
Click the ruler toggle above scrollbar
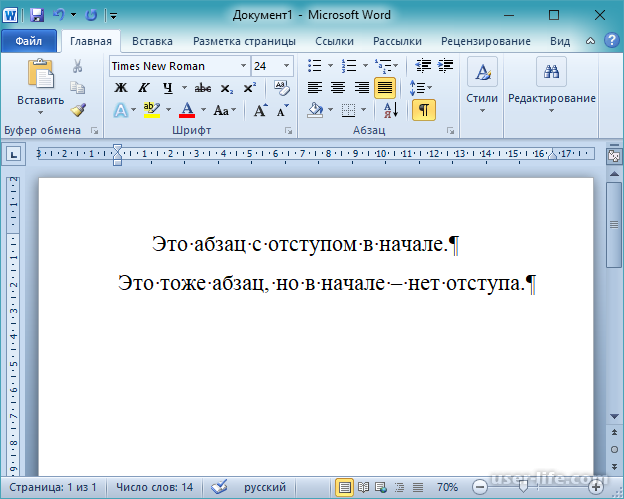[x=614, y=156]
